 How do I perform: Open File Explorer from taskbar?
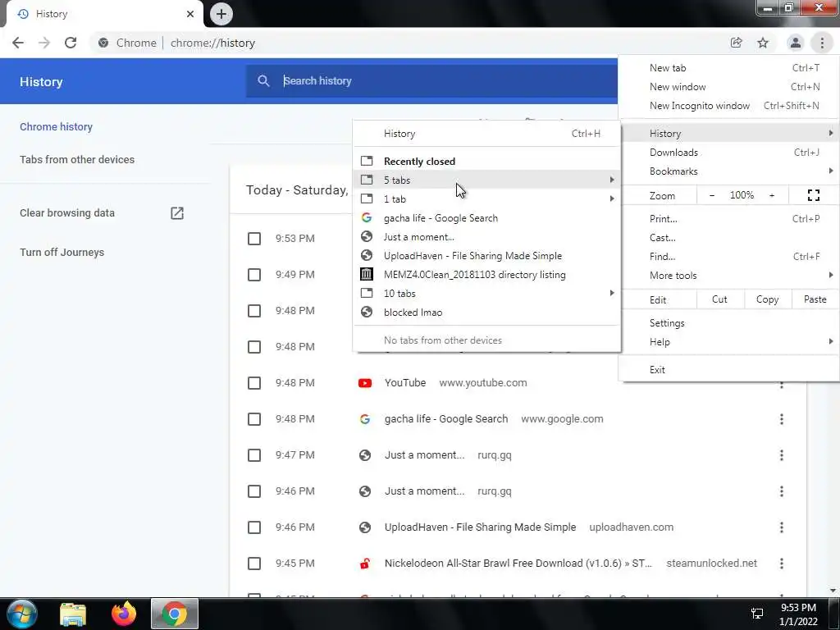point(73,614)
